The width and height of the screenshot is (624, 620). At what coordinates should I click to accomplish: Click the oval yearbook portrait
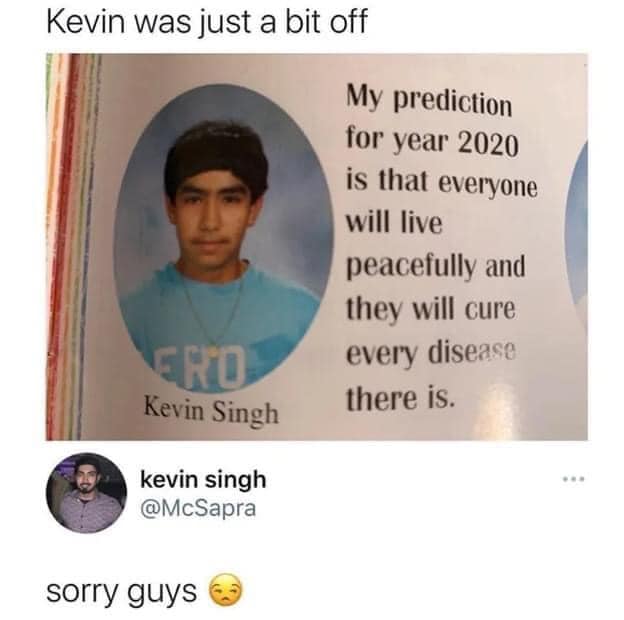pyautogui.click(x=223, y=239)
